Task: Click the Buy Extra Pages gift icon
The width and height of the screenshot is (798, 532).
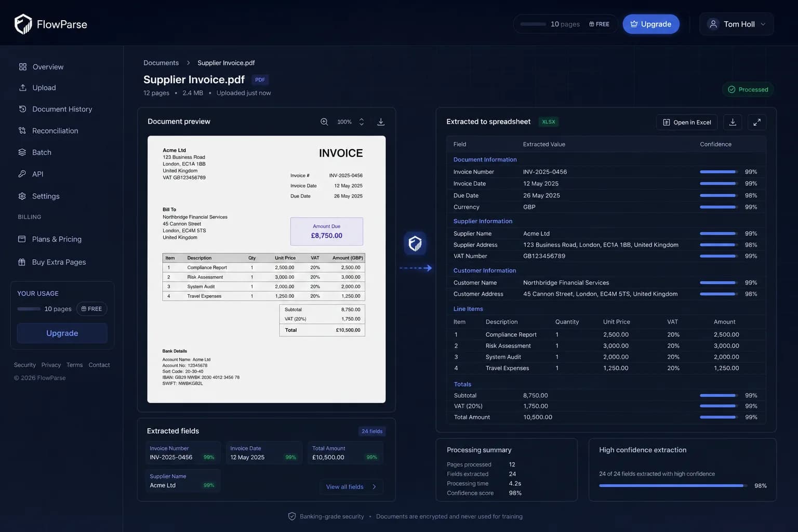Action: pyautogui.click(x=22, y=262)
